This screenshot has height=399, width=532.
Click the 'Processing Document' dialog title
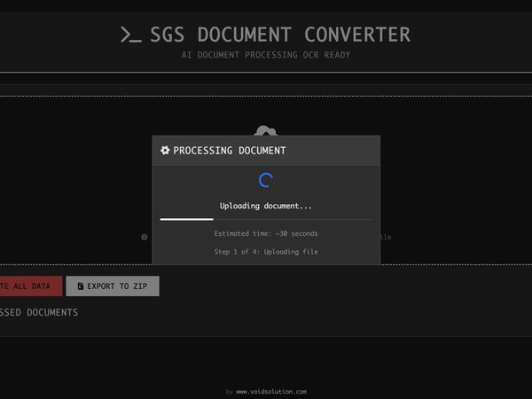coord(230,151)
